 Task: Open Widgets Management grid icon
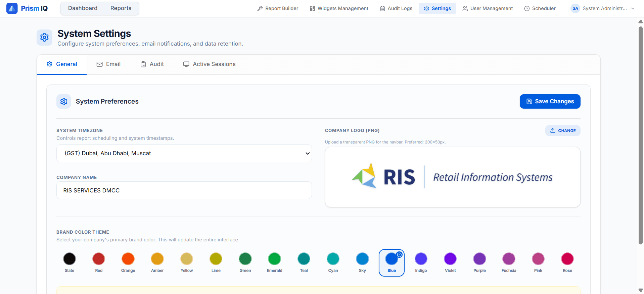click(312, 8)
